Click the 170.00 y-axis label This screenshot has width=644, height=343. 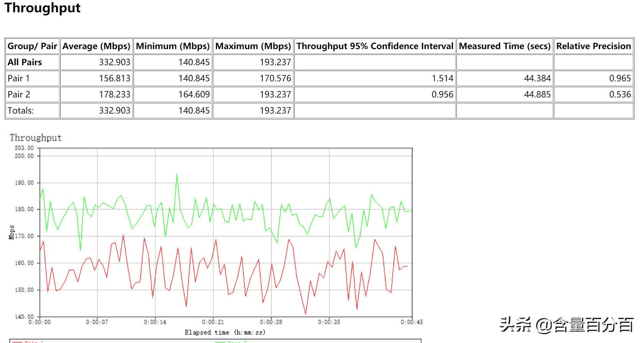click(x=24, y=236)
